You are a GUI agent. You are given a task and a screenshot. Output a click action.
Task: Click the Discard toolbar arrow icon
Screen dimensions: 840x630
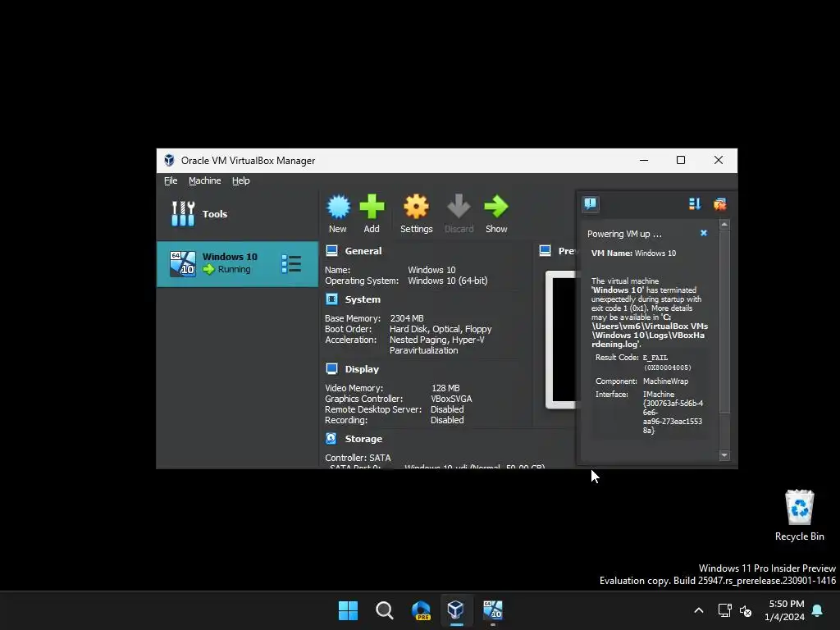point(459,207)
